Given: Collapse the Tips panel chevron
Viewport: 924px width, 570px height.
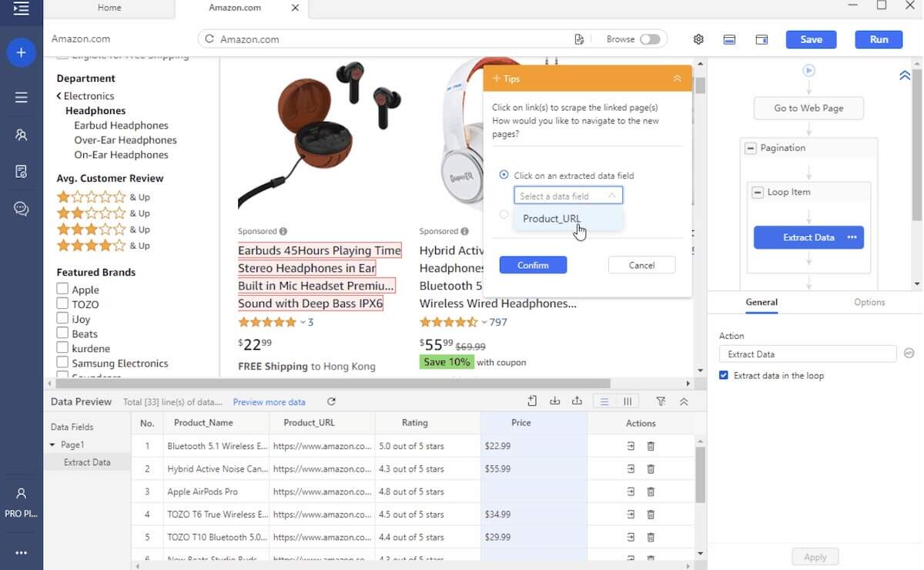Looking at the screenshot, I should (x=677, y=79).
